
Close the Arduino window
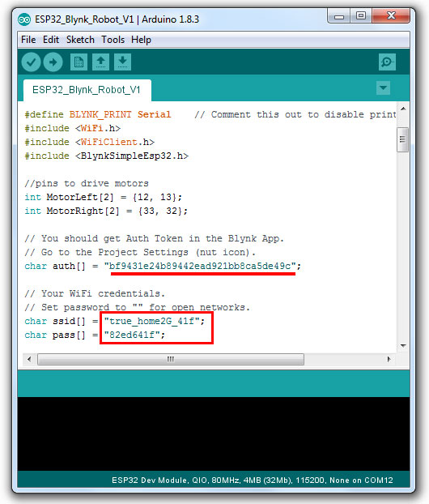(391, 15)
